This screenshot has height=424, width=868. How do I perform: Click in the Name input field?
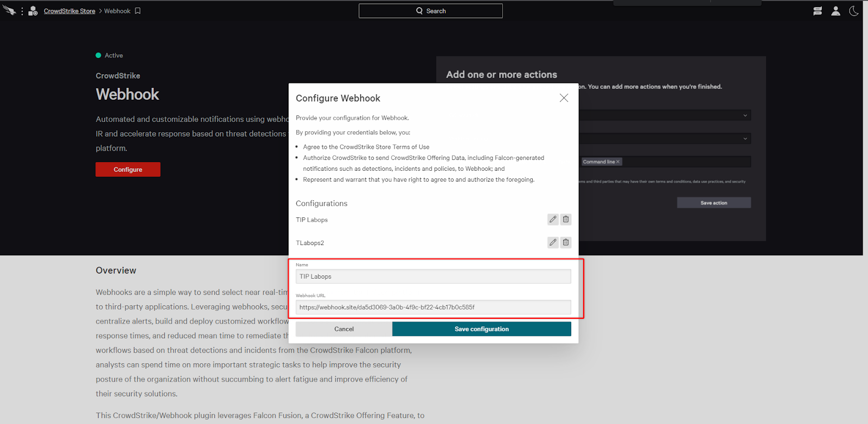[433, 277]
